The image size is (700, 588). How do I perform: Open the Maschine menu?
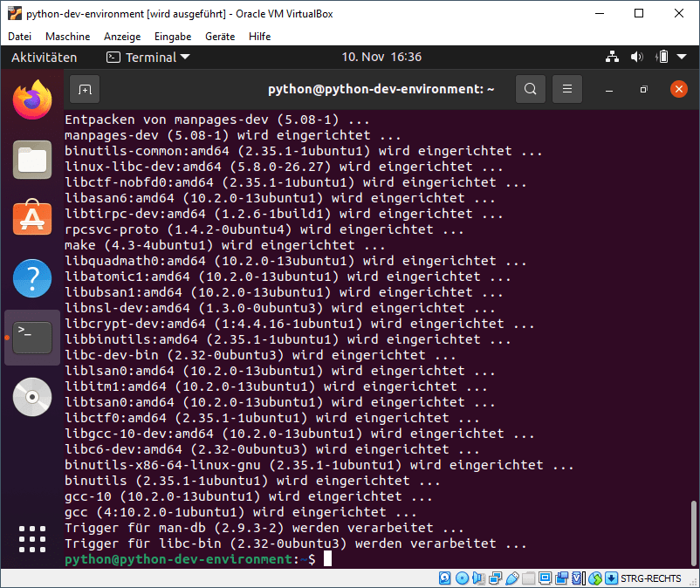click(x=67, y=37)
